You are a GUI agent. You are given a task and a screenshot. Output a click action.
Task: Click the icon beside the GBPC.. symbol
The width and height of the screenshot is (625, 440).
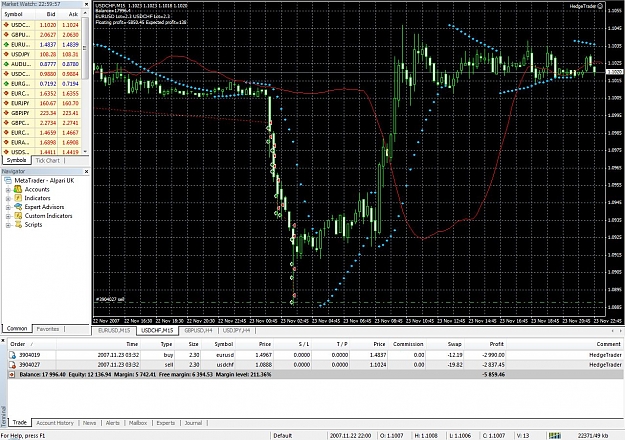[6, 123]
